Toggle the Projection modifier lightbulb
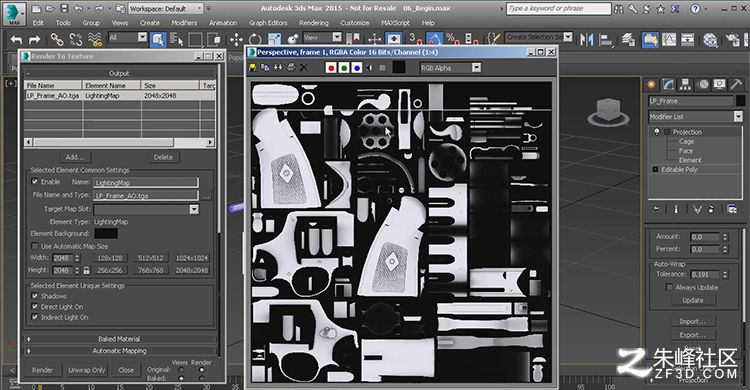Screen dimensions: 750x390 pos(657,132)
